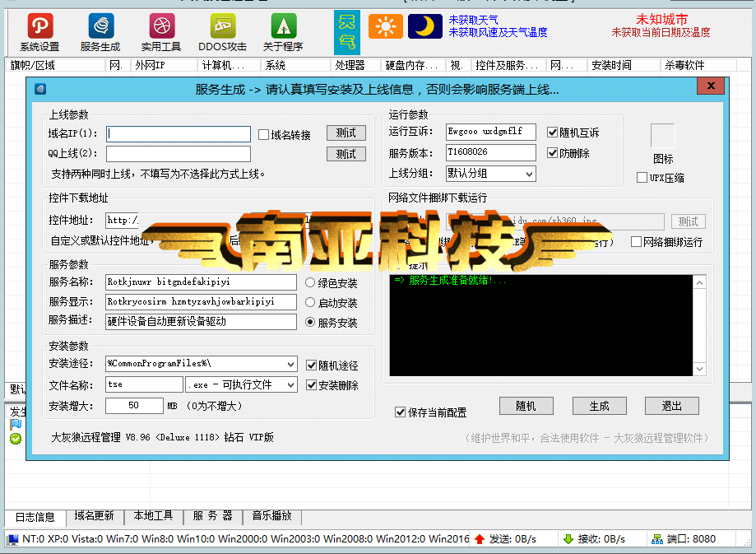
Task: Click the 测试 button beside QQ上线(2)
Action: click(x=346, y=154)
